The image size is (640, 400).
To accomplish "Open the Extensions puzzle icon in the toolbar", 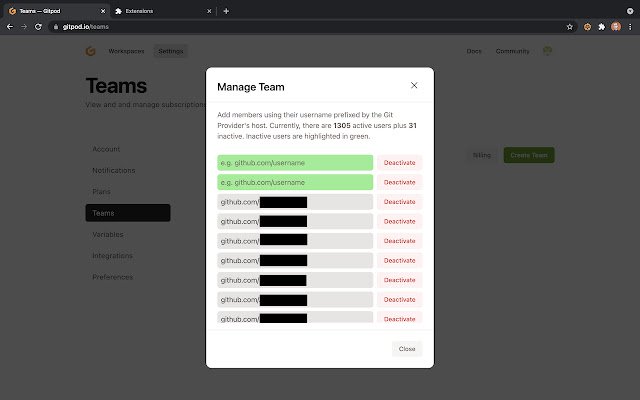I will (602, 27).
